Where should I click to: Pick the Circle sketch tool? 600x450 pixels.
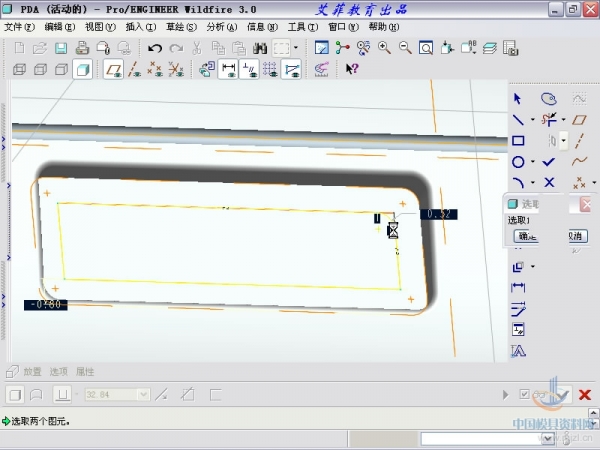point(518,162)
